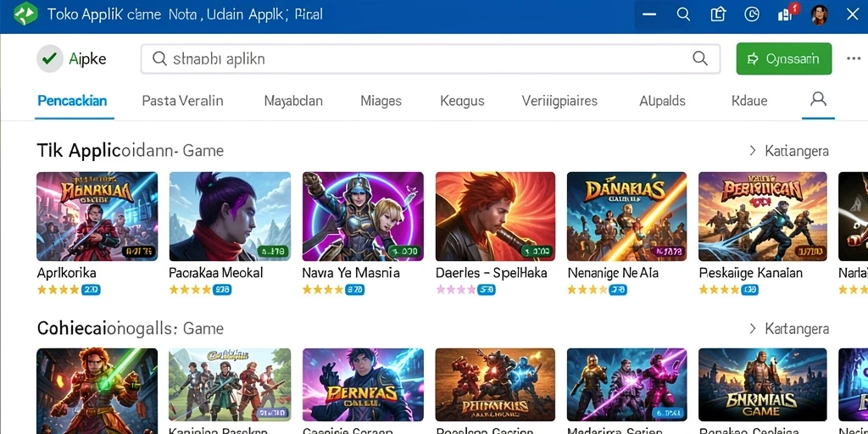Click price tag on Aprlkorika thumbnail
The height and width of the screenshot is (434, 868).
tap(139, 252)
